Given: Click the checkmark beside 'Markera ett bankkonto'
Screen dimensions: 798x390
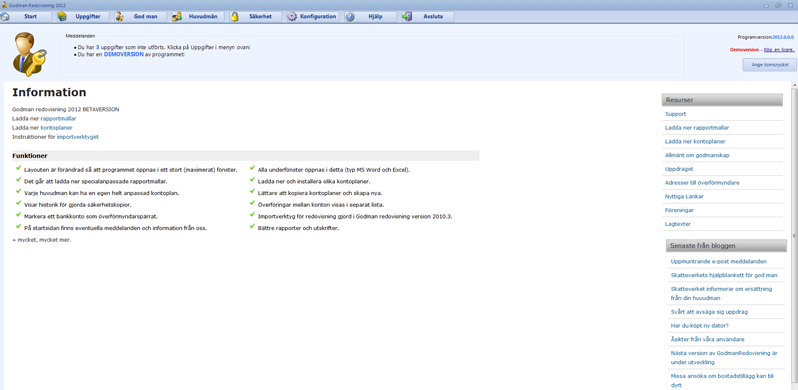Looking at the screenshot, I should (18, 214).
